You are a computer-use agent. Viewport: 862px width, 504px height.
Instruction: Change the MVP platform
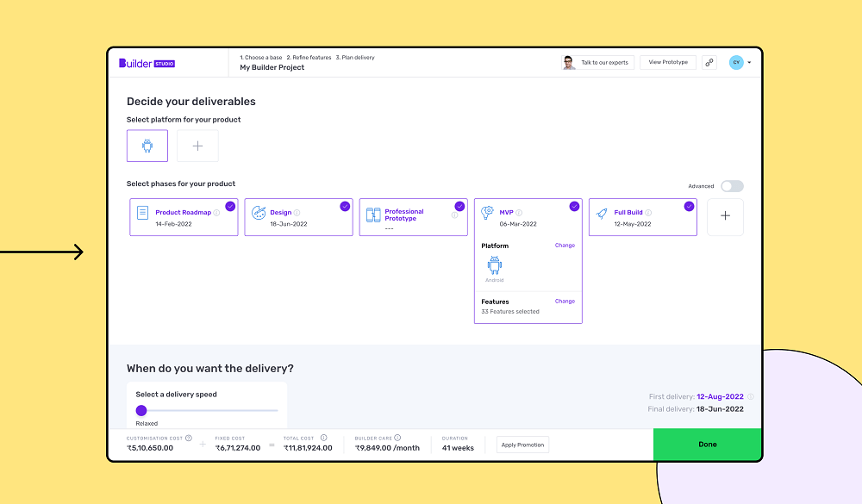tap(565, 246)
